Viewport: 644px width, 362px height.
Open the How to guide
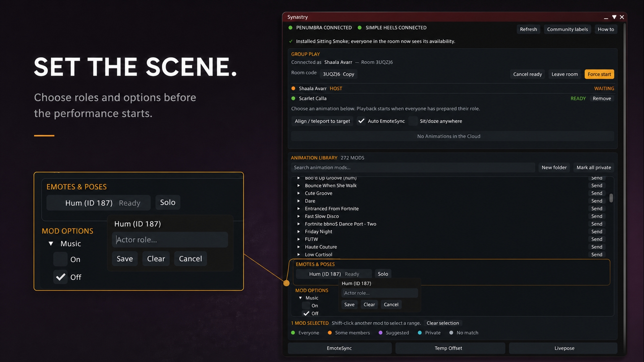[606, 29]
